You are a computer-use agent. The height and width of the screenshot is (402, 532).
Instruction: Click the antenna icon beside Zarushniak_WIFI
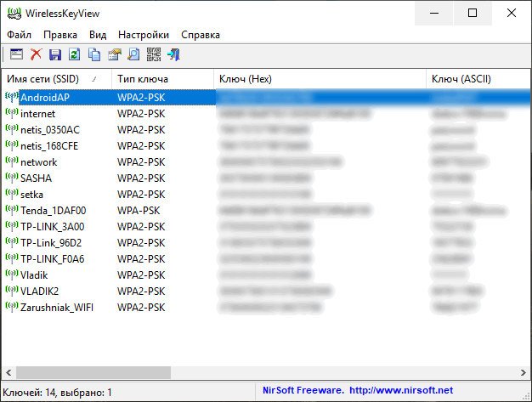[12, 307]
